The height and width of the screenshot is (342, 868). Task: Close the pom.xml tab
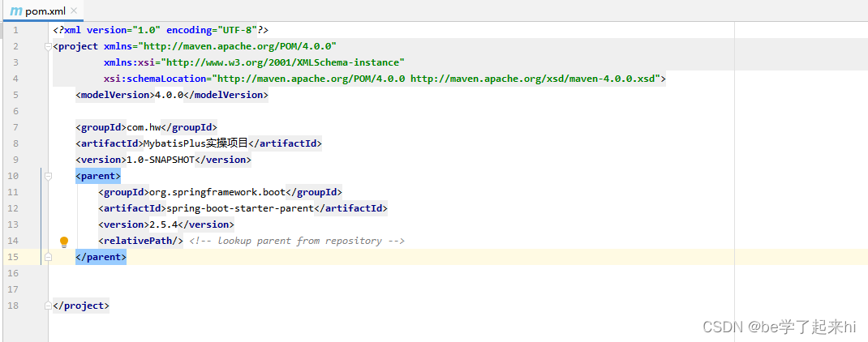(x=74, y=11)
